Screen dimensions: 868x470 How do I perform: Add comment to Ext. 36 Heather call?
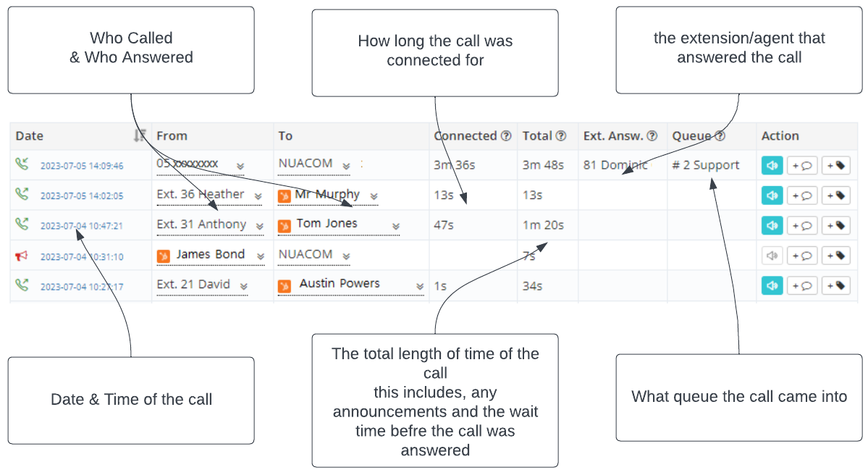coord(801,196)
